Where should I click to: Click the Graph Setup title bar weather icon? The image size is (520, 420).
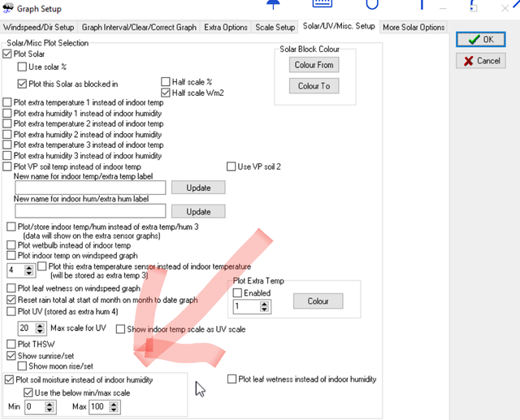click(x=7, y=8)
